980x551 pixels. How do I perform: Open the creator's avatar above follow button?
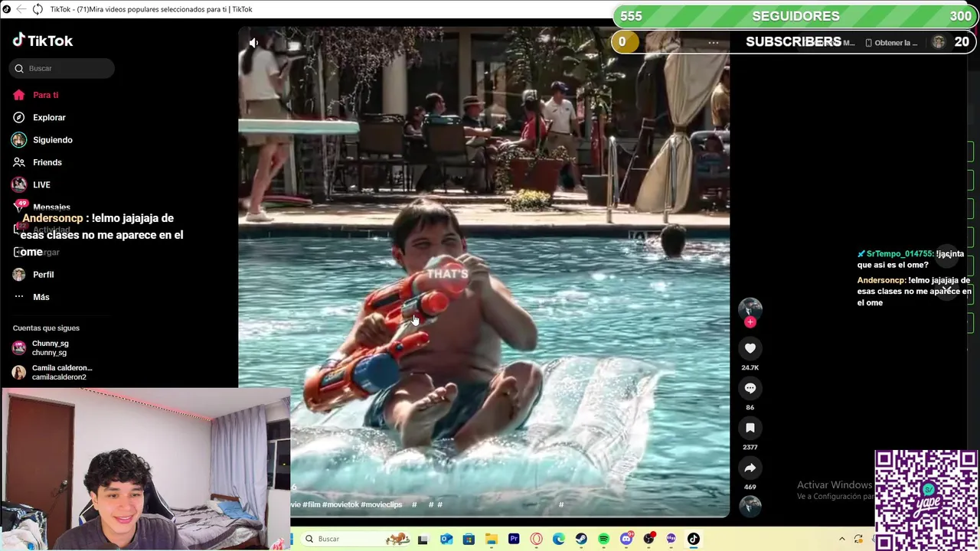pyautogui.click(x=750, y=308)
